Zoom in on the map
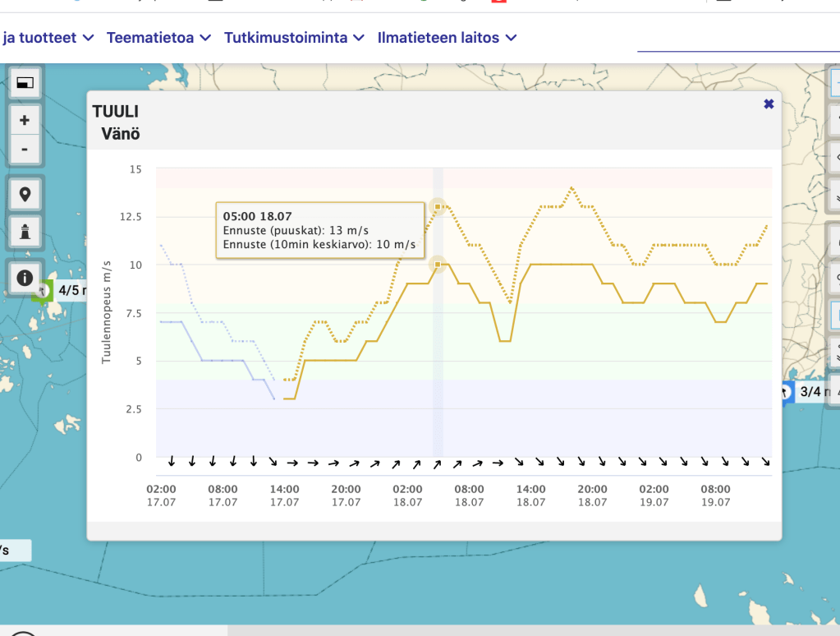Viewport: 840px width, 636px height. pyautogui.click(x=25, y=120)
